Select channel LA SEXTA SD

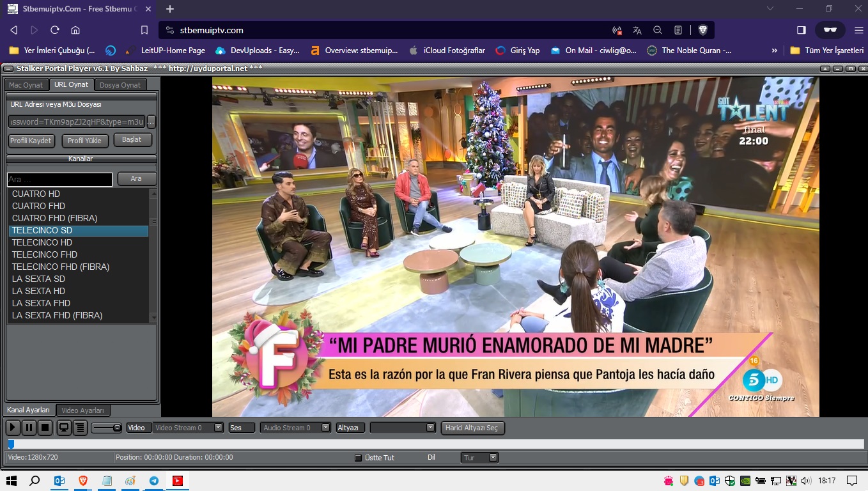[78, 279]
